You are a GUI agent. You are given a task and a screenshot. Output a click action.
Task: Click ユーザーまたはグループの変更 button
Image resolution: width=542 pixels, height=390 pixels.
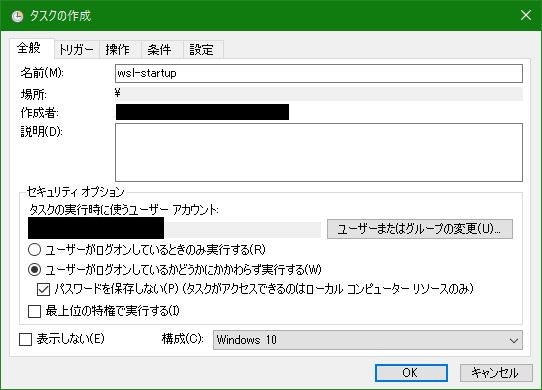click(x=420, y=229)
